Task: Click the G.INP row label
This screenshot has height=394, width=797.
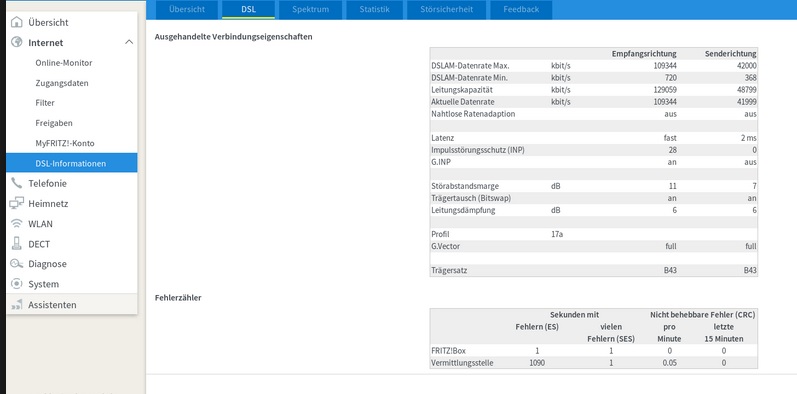Action: 441,162
